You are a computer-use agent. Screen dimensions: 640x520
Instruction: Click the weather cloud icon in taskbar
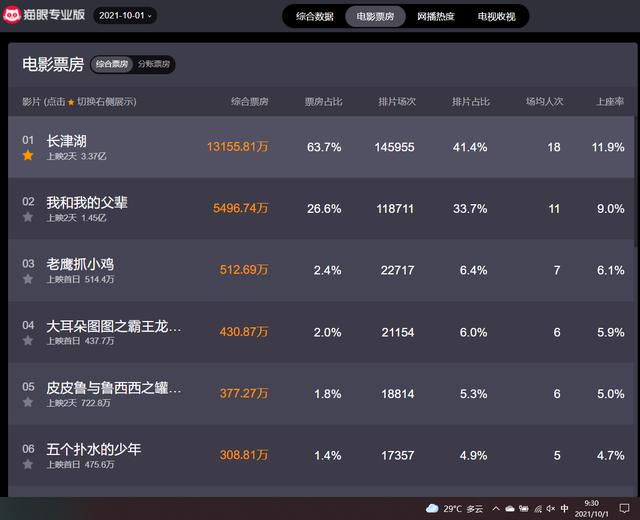coord(432,509)
